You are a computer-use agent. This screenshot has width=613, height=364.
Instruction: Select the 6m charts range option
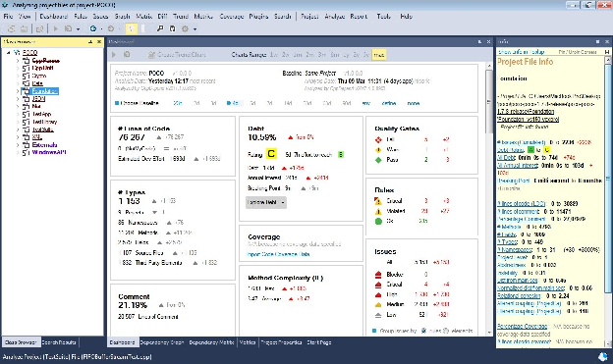[335, 55]
